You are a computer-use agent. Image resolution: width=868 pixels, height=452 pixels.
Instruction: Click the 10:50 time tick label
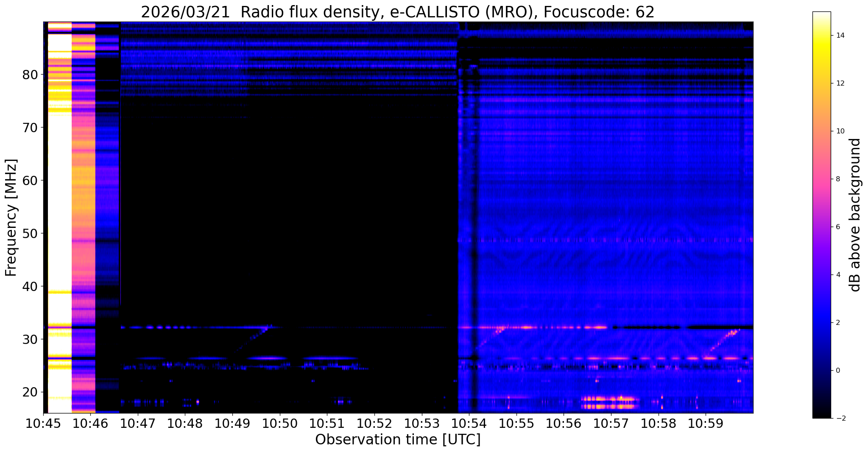click(279, 423)
